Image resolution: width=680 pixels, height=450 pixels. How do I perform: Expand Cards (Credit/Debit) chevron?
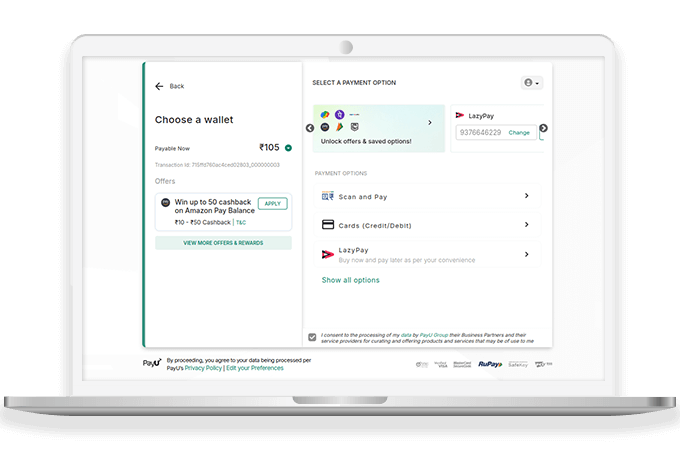tap(526, 225)
